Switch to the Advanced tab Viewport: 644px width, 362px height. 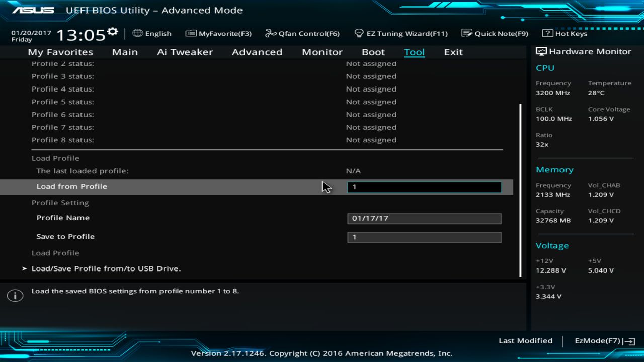tap(257, 52)
